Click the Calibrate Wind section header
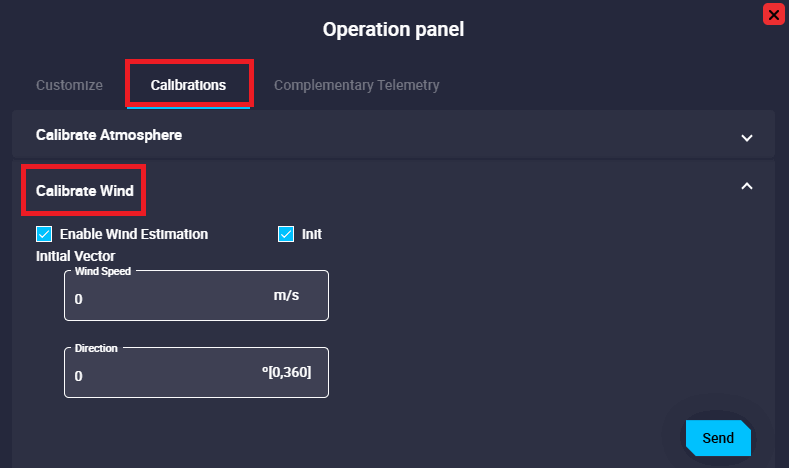 (x=85, y=190)
